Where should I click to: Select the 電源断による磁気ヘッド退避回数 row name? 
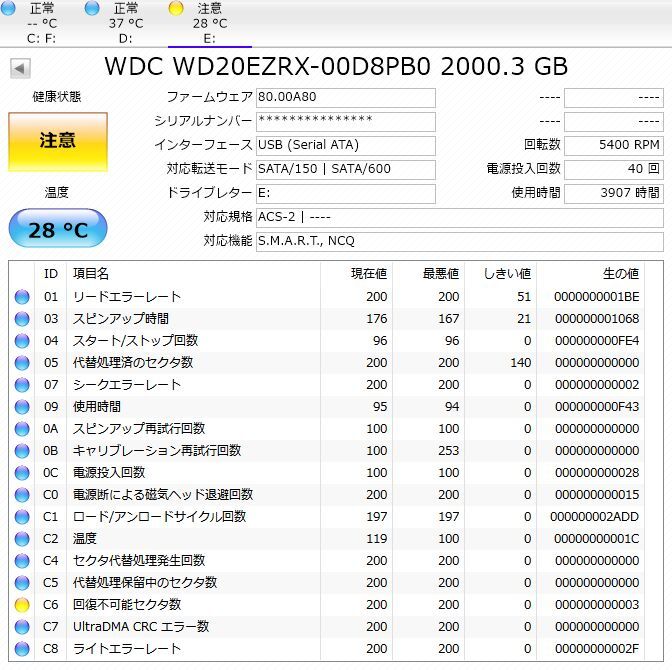point(163,495)
